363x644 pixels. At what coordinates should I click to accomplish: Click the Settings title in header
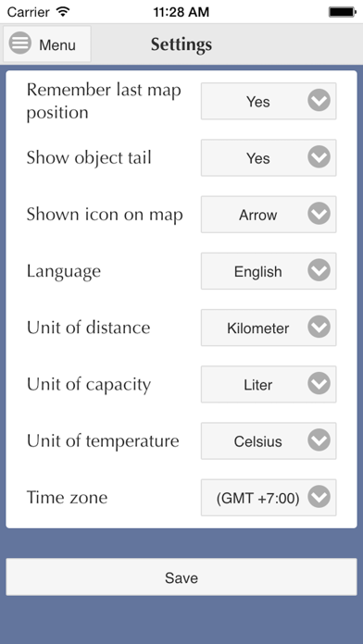coord(181,44)
